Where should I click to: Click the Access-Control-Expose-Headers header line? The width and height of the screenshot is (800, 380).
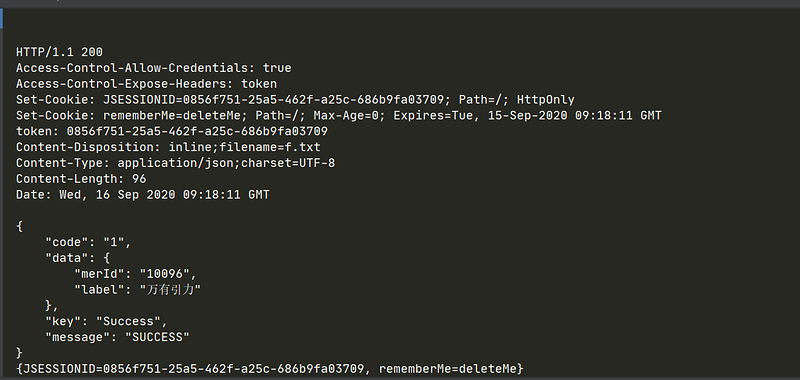point(146,84)
